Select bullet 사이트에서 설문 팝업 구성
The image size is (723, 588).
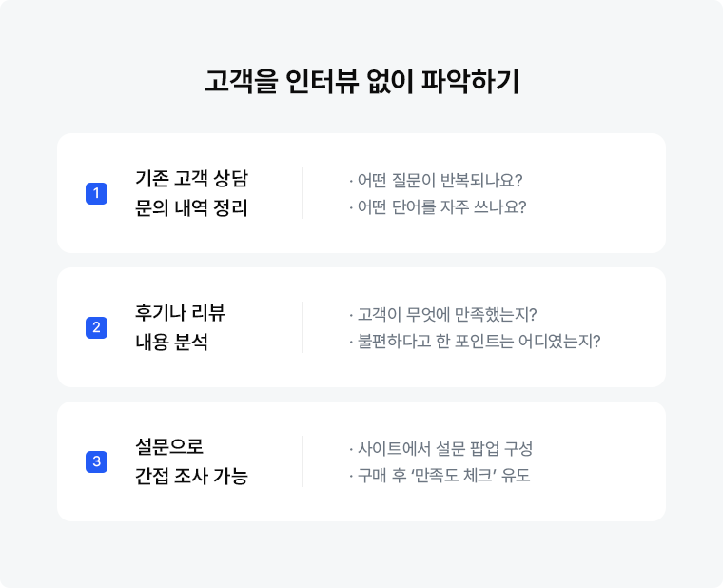pyautogui.click(x=440, y=449)
